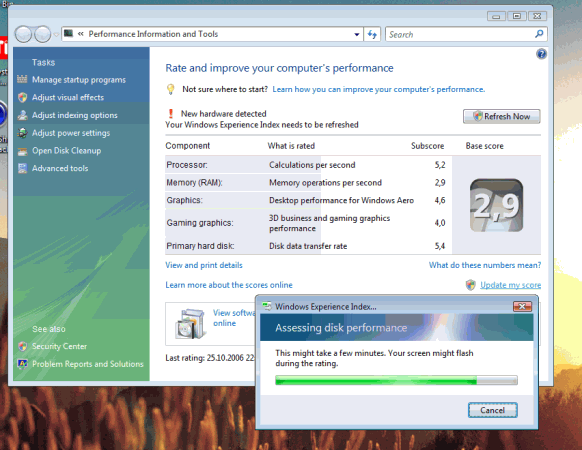Open Learn more about the scores online

coord(229,285)
